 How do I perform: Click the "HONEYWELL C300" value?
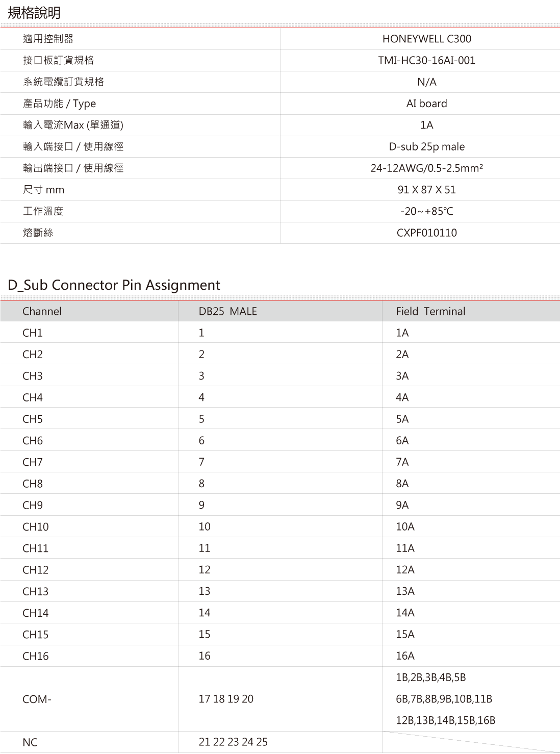427,39
